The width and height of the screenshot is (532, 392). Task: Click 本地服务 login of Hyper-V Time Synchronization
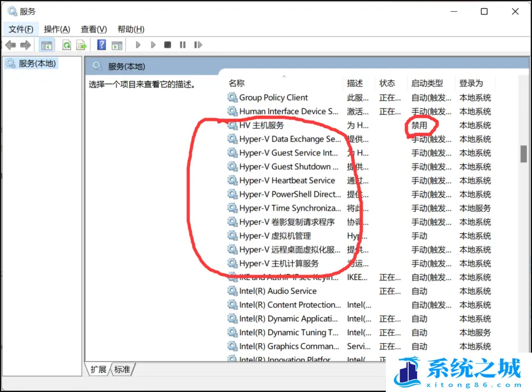475,209
